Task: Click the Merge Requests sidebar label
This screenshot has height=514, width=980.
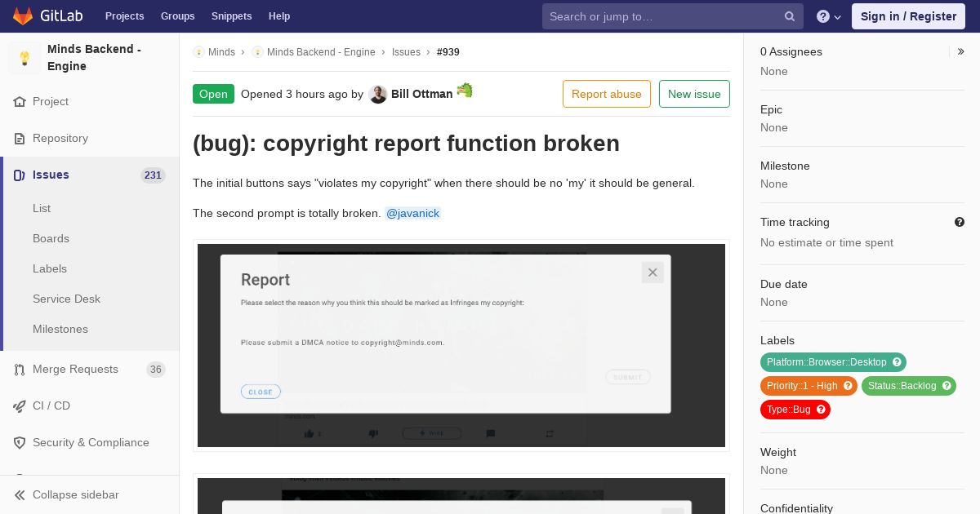Action: pyautogui.click(x=75, y=370)
